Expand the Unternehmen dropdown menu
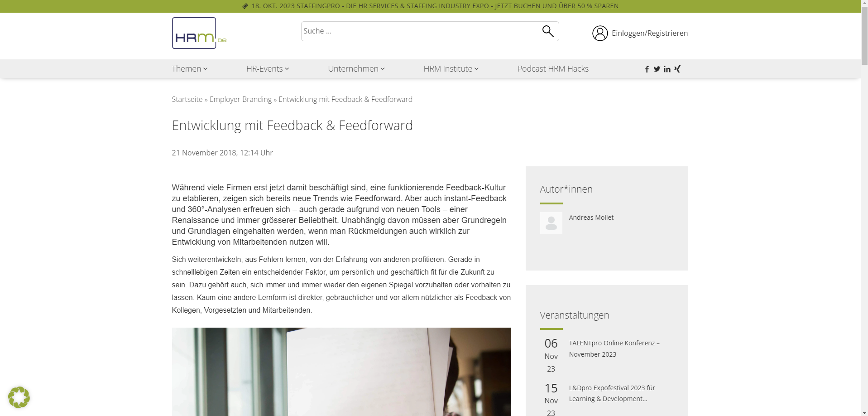Image resolution: width=868 pixels, height=416 pixels. pos(356,68)
